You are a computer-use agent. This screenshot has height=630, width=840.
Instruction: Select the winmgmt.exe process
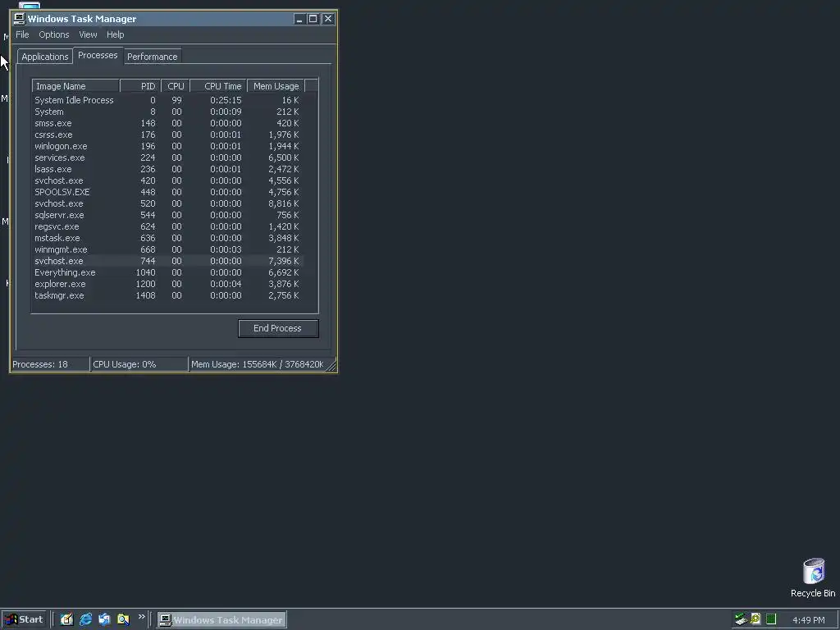pos(167,249)
